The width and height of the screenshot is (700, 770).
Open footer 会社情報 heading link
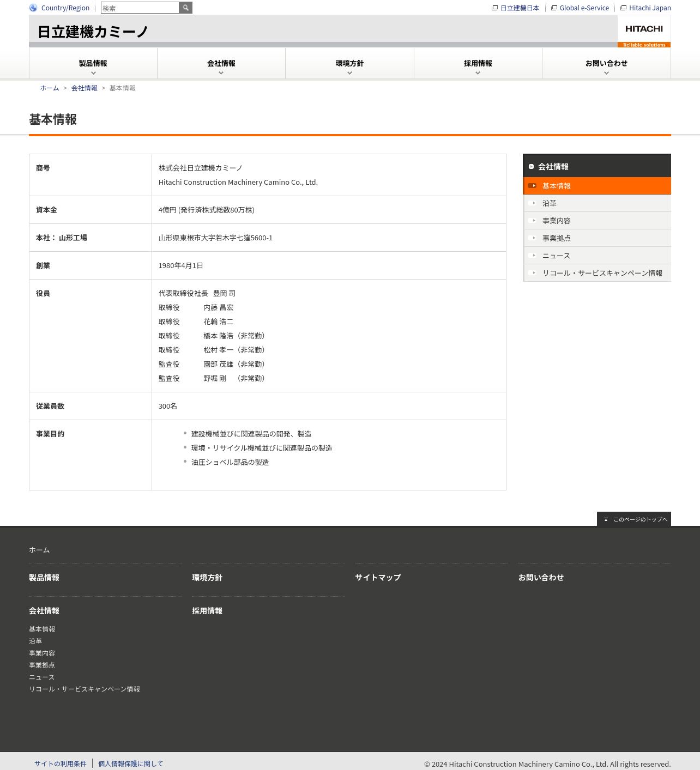[44, 611]
